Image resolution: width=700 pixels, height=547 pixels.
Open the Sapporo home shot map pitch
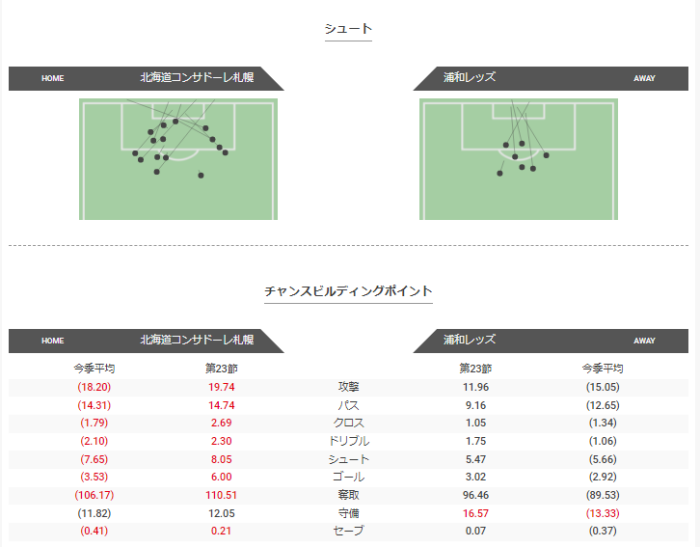coord(178,160)
